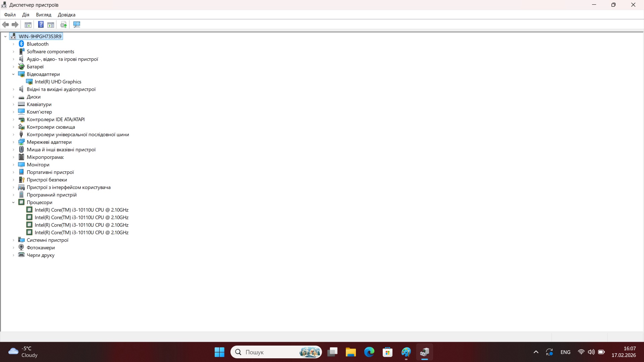Select the first i3-10110U processor entry
Image resolution: width=644 pixels, height=362 pixels.
[x=81, y=210]
